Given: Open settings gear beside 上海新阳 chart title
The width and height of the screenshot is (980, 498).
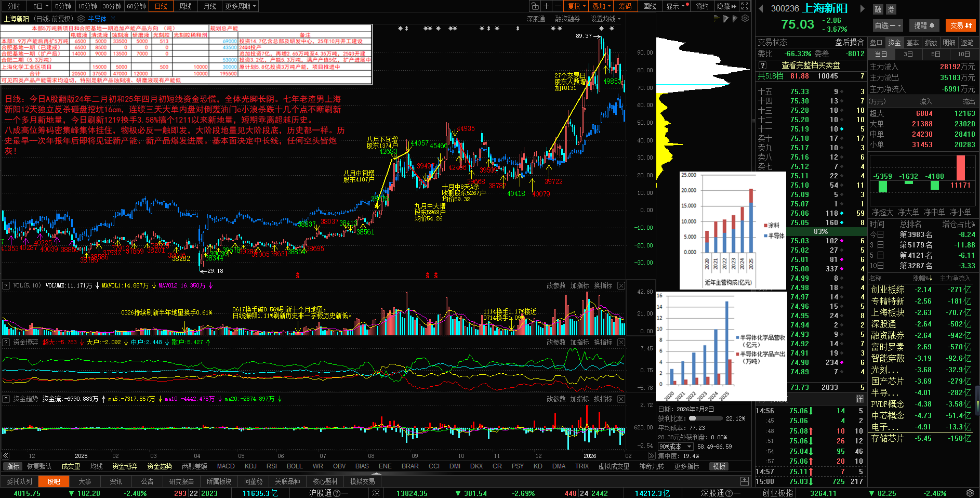Looking at the screenshot, I should 81,19.
